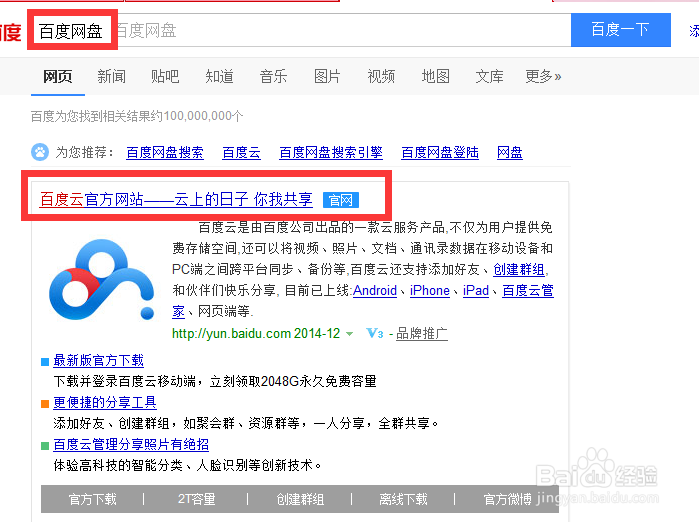Click the green bullet beside 百度云管理分享照片有绝招
This screenshot has width=699, height=522.
point(45,445)
